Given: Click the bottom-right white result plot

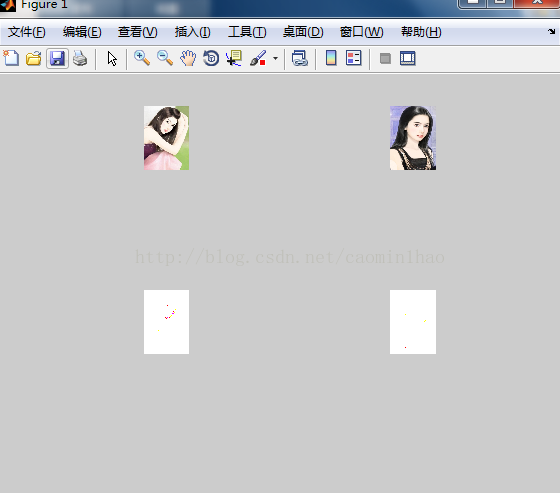Looking at the screenshot, I should [x=413, y=322].
